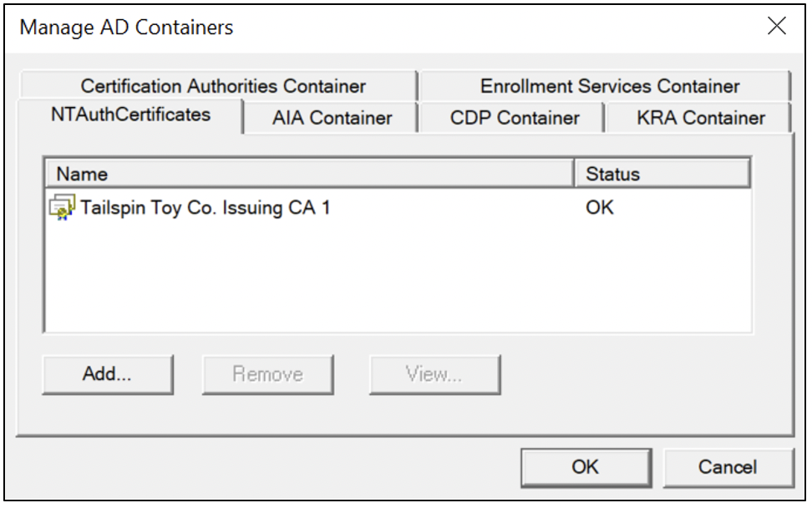
Task: Click the Remove button
Action: pos(267,374)
